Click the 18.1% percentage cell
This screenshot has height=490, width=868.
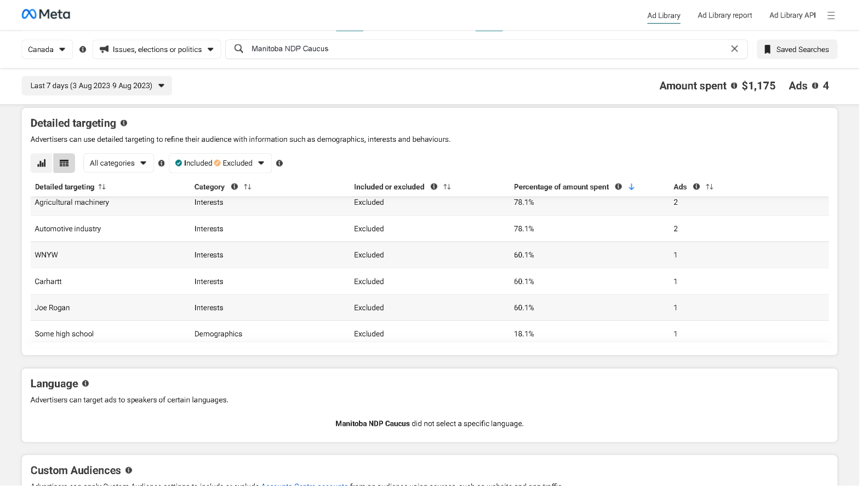[x=524, y=334]
